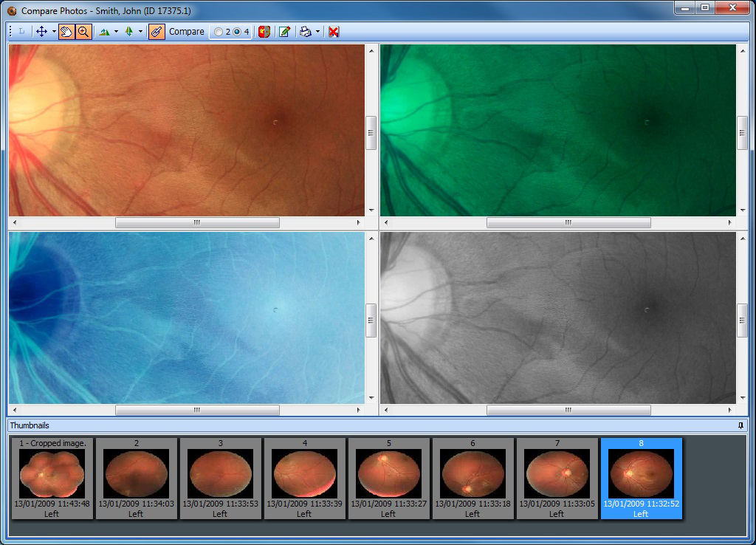Click the mountain rotate image icon

click(x=105, y=32)
